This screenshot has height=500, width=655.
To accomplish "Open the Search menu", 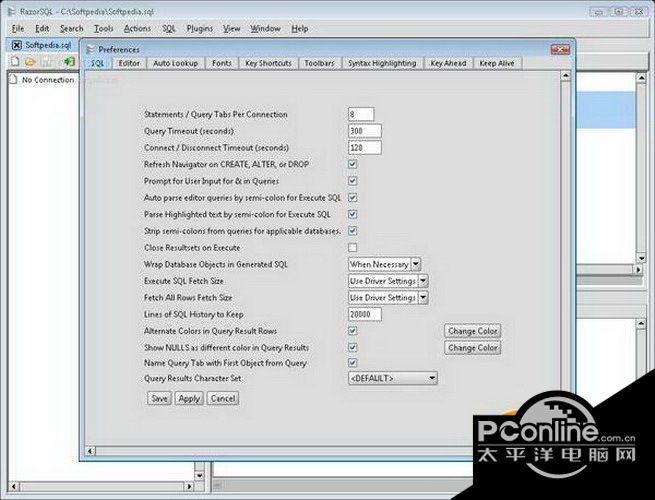I will click(71, 29).
